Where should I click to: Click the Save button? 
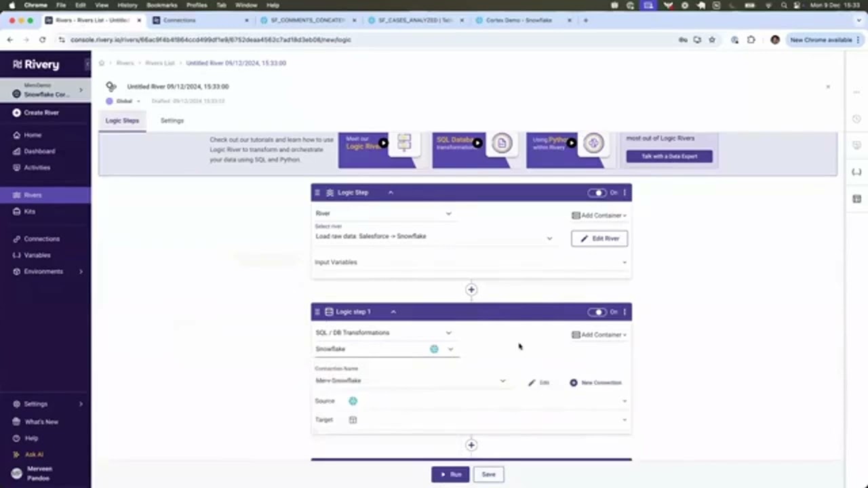click(x=488, y=474)
